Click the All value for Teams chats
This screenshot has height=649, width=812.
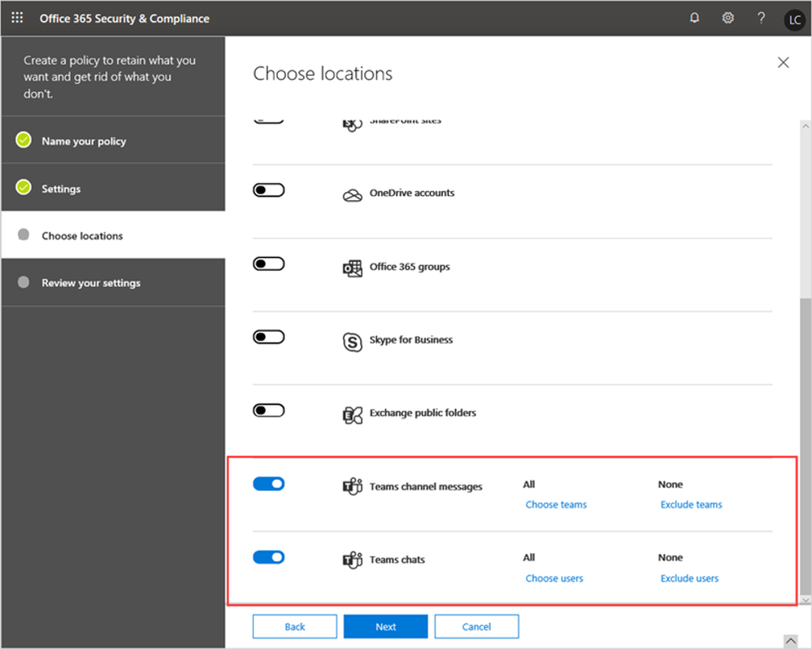528,557
